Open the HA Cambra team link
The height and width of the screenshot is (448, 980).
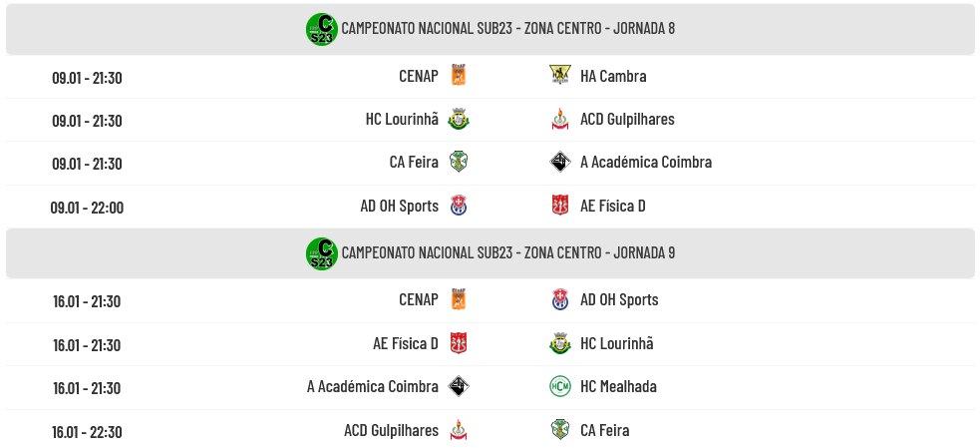click(613, 76)
